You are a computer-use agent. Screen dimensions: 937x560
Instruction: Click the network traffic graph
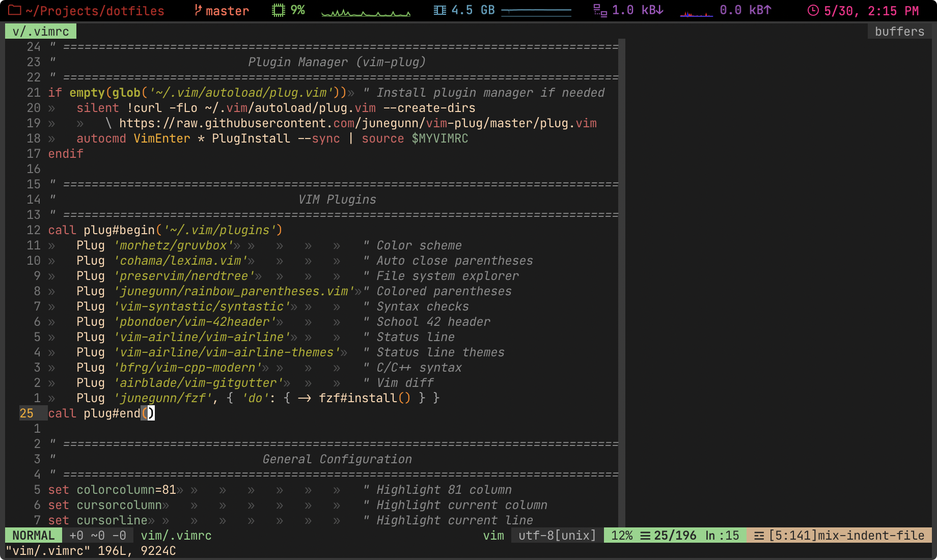coord(697,13)
